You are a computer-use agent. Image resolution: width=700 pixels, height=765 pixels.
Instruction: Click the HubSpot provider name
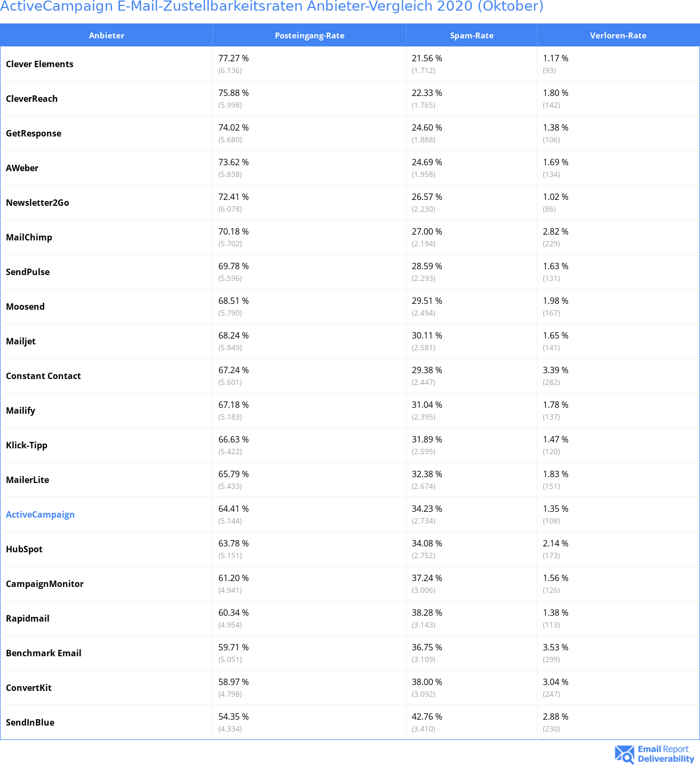(x=24, y=549)
